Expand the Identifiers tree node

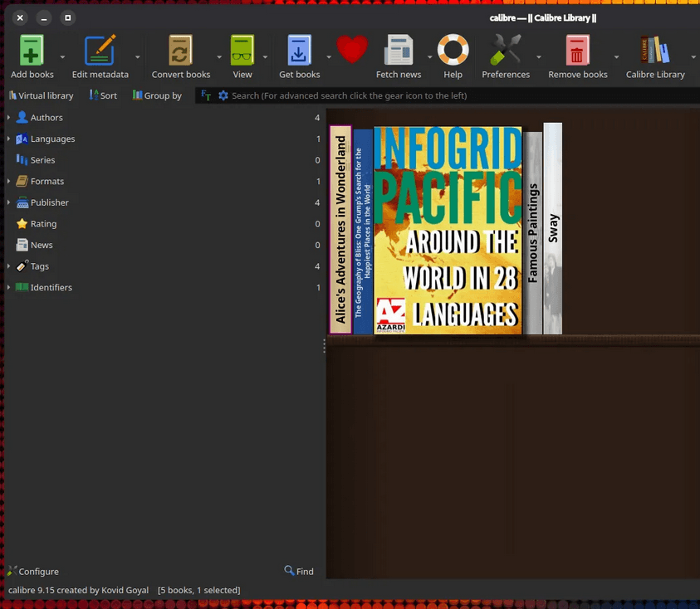tap(8, 287)
